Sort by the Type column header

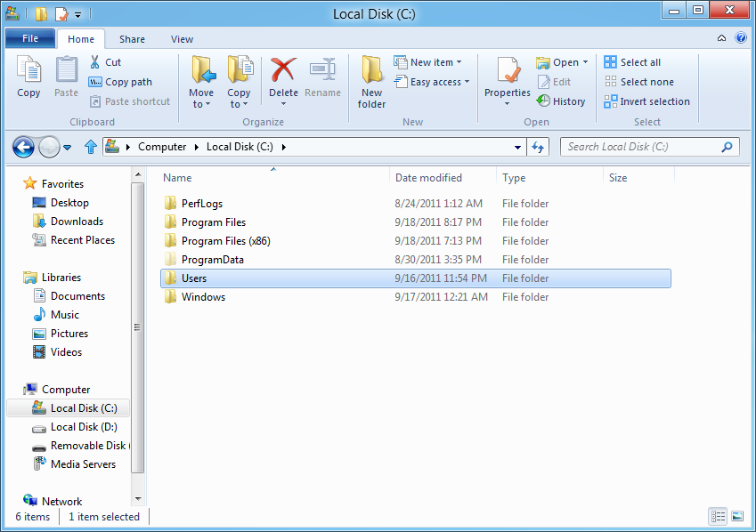tap(549, 178)
